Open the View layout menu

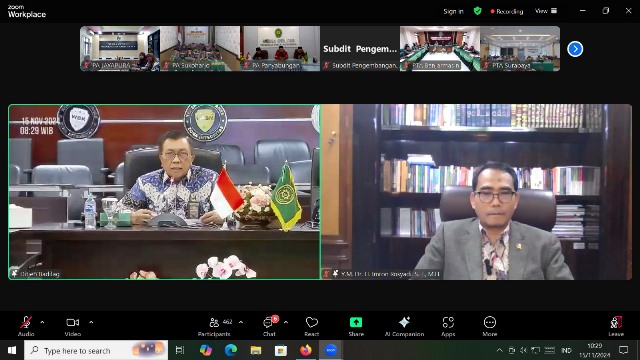pyautogui.click(x=546, y=11)
